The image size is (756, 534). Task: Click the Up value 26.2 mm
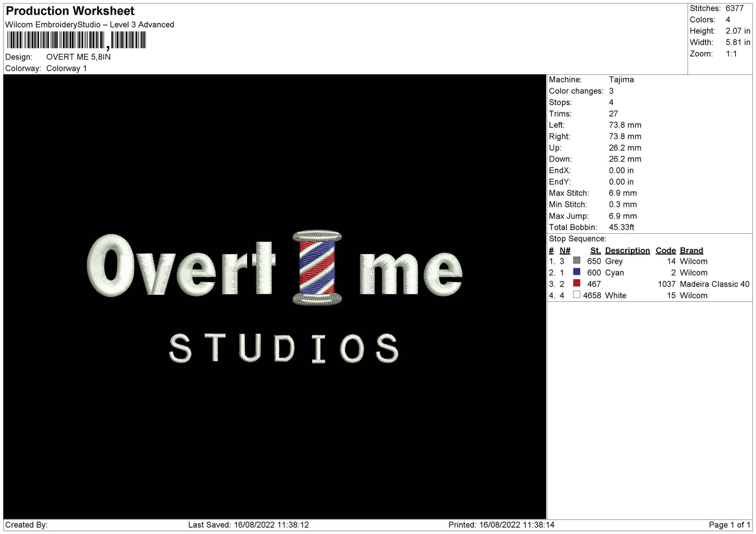click(x=625, y=148)
